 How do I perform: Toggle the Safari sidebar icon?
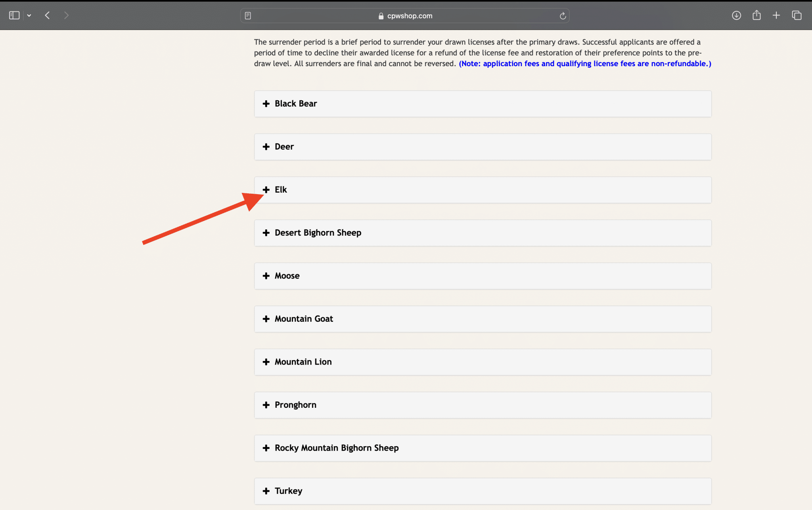[14, 15]
